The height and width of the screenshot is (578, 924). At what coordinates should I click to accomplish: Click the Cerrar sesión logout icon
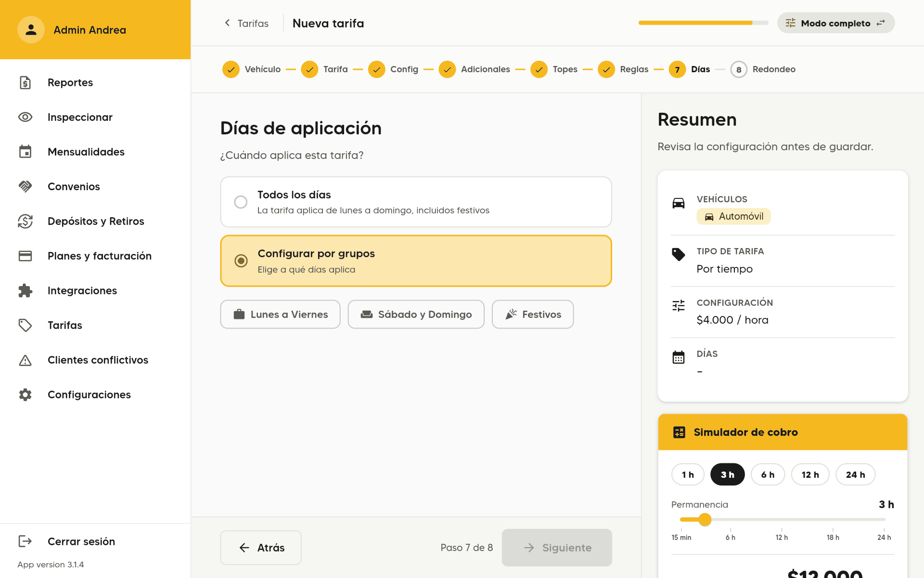point(25,541)
